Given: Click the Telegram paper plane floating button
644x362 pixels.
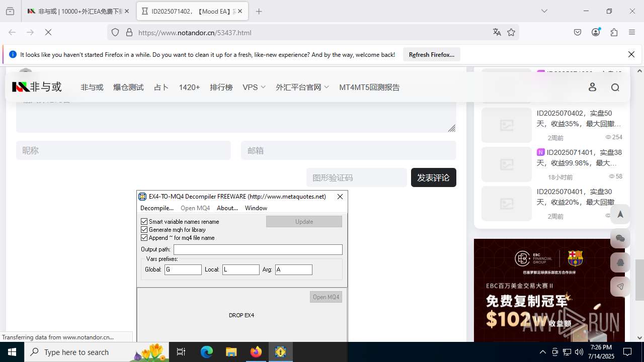Looking at the screenshot, I should 620,287.
